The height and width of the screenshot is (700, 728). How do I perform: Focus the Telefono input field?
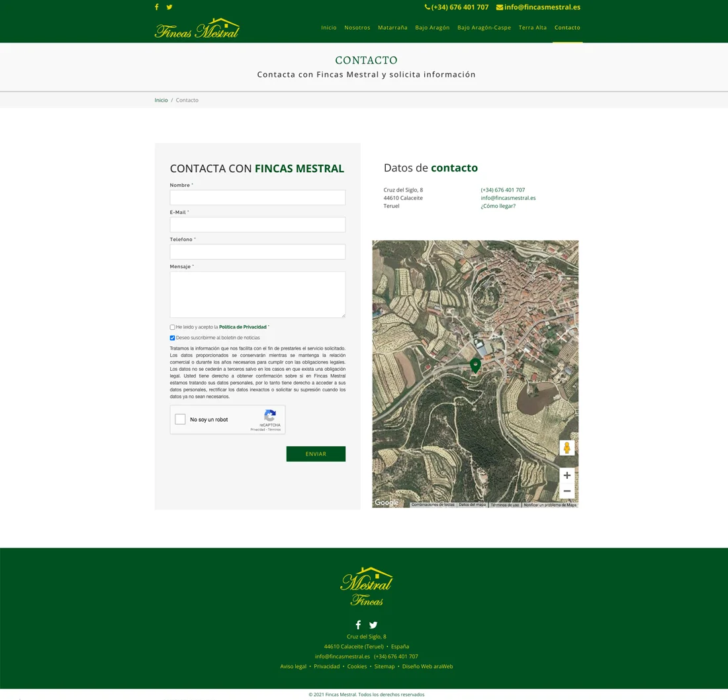pyautogui.click(x=257, y=251)
